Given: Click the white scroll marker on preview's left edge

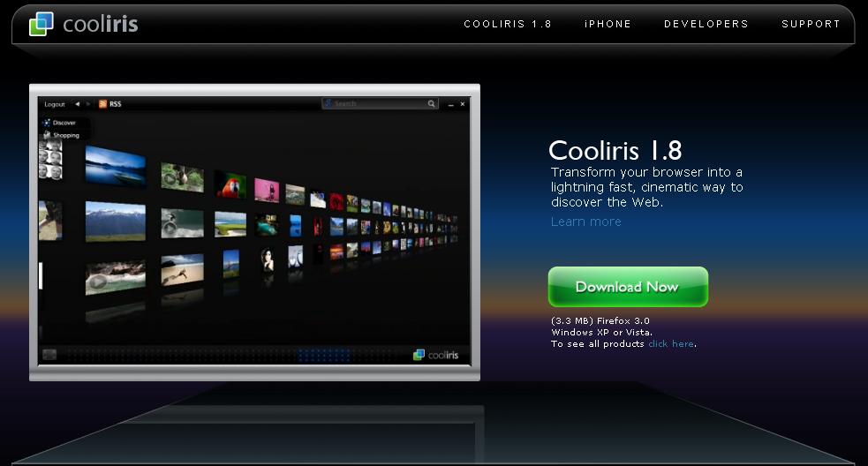Looking at the screenshot, I should click(41, 275).
